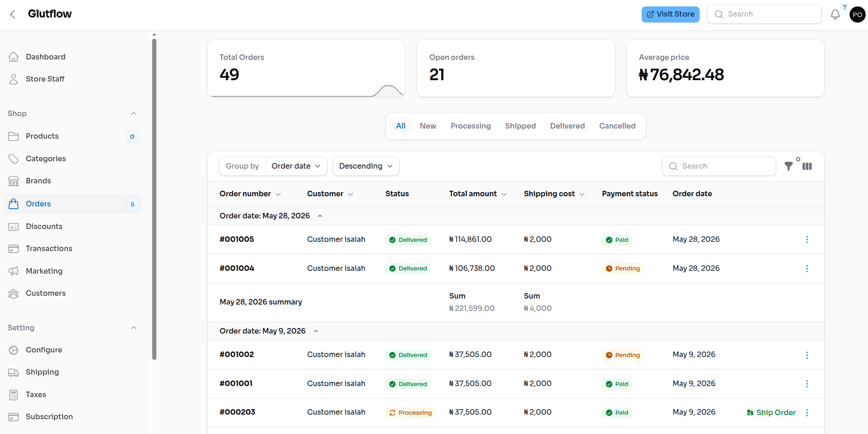Viewport: 868px width, 434px height.
Task: Go back using the header arrow
Action: point(13,14)
